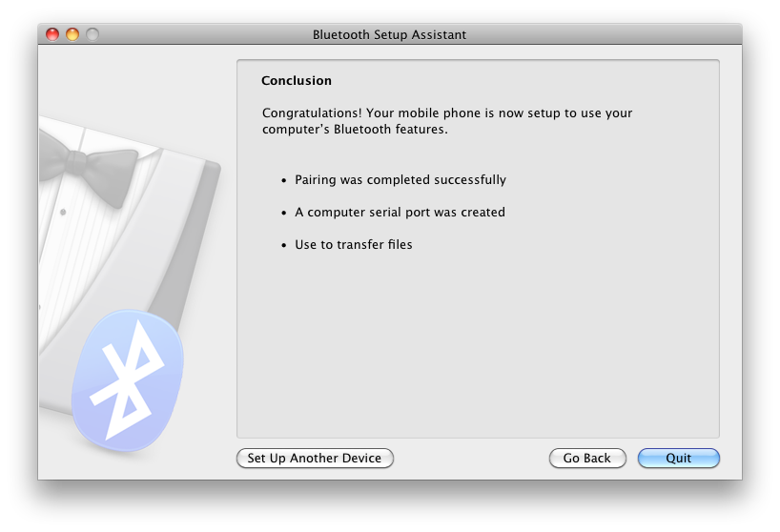This screenshot has width=780, height=532.
Task: Click the Quit button
Action: (x=678, y=459)
